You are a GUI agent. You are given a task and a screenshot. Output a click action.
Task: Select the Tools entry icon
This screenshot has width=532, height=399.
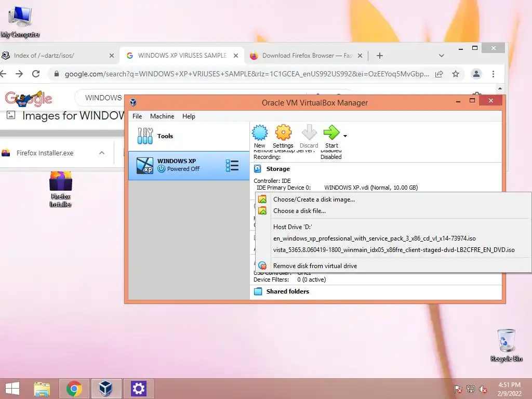tap(145, 136)
